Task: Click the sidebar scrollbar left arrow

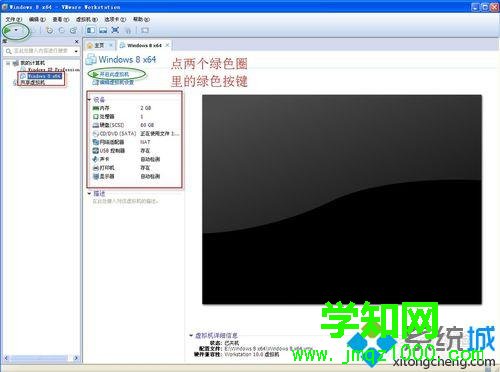Action: [x=6, y=358]
